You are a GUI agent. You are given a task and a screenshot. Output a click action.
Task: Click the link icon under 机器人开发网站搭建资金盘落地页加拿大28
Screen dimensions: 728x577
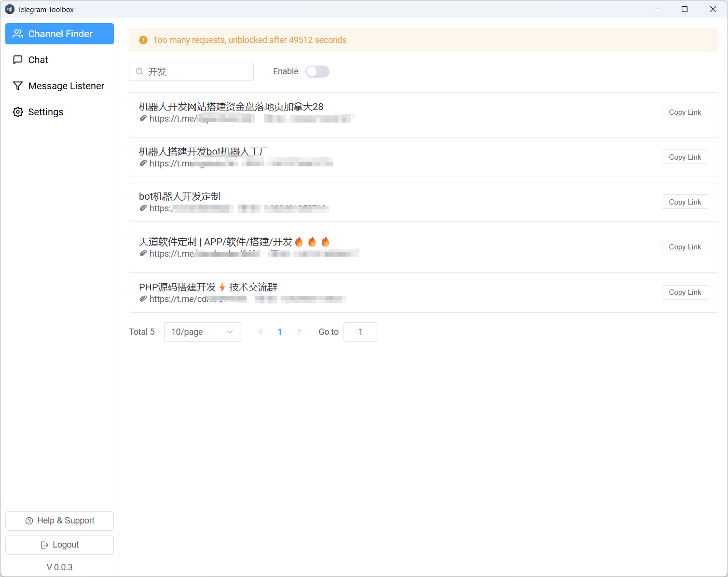[143, 118]
